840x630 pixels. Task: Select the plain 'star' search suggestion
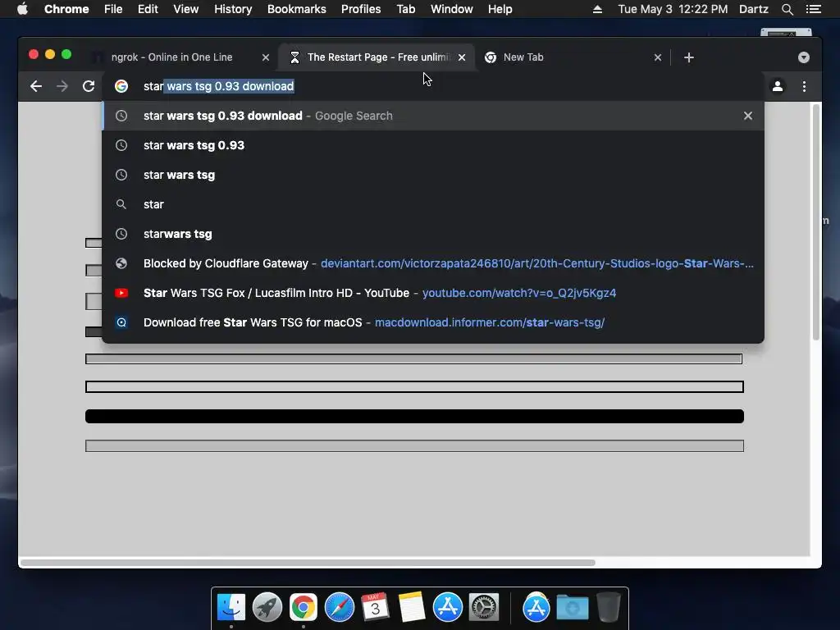click(x=433, y=204)
